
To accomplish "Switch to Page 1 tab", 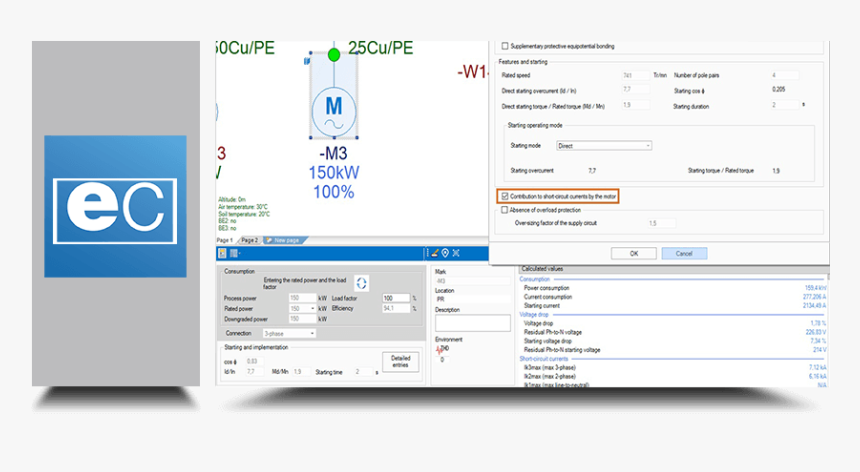I will [224, 240].
